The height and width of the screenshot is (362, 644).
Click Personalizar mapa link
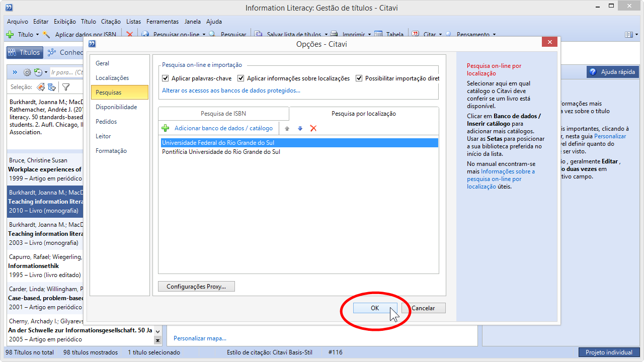[x=200, y=338]
